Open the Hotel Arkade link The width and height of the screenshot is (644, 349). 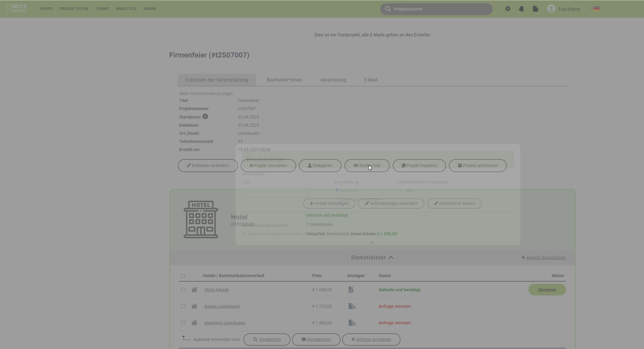216,290
